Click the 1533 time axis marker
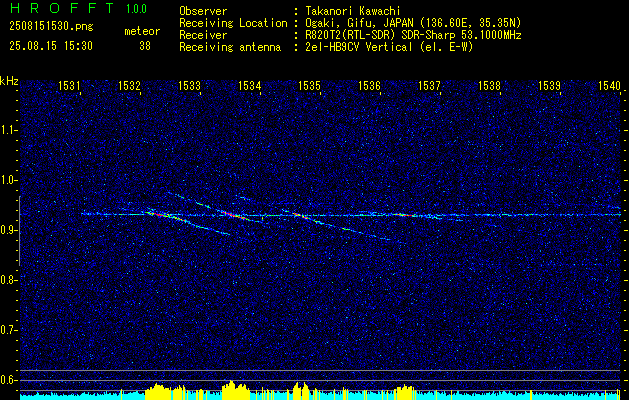This screenshot has height=400, width=629. click(189, 85)
